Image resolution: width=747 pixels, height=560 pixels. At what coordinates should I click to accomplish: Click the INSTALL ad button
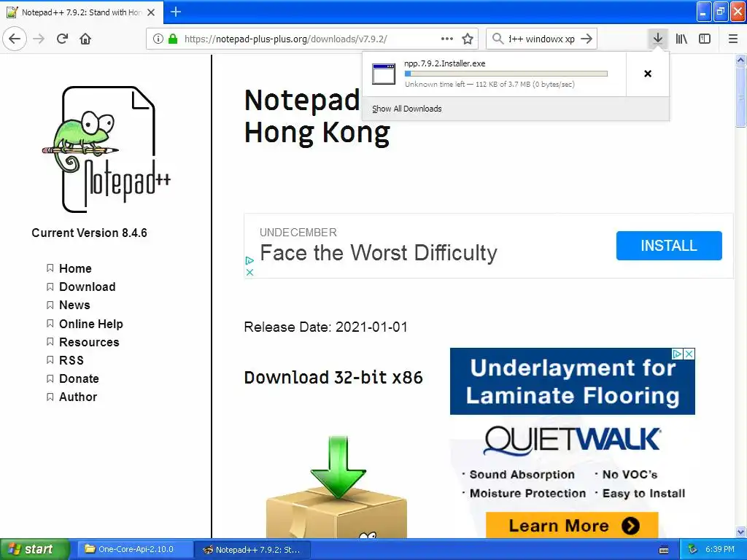point(669,246)
